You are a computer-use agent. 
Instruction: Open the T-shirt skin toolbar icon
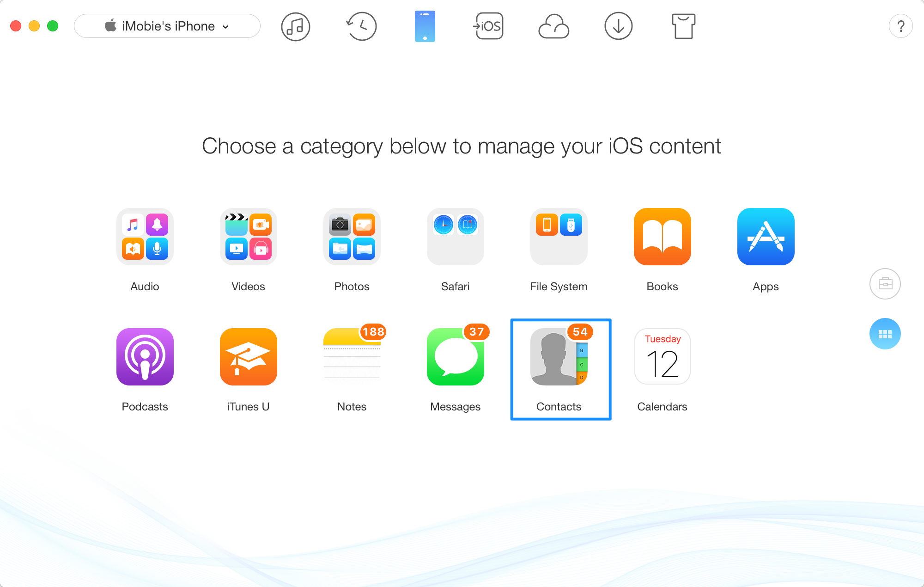point(683,26)
